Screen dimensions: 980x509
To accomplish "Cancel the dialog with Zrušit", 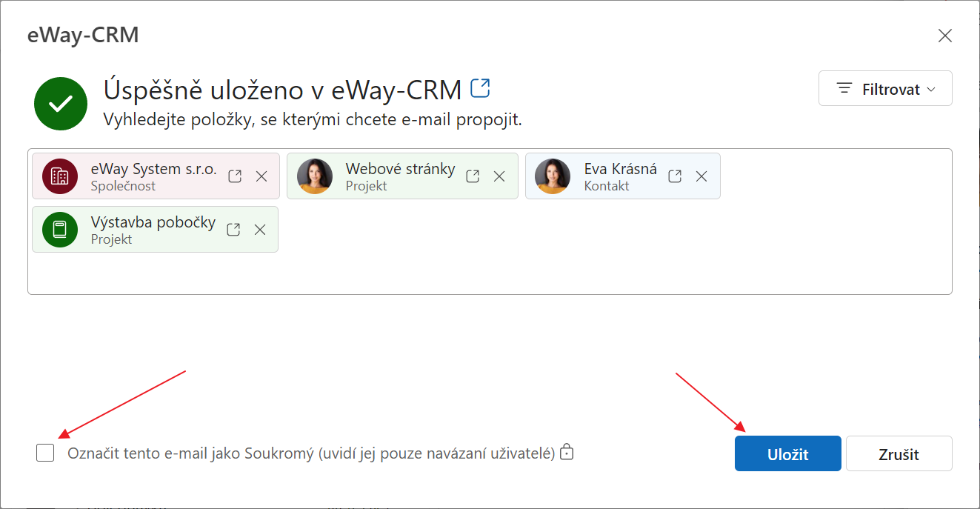I will [x=899, y=453].
